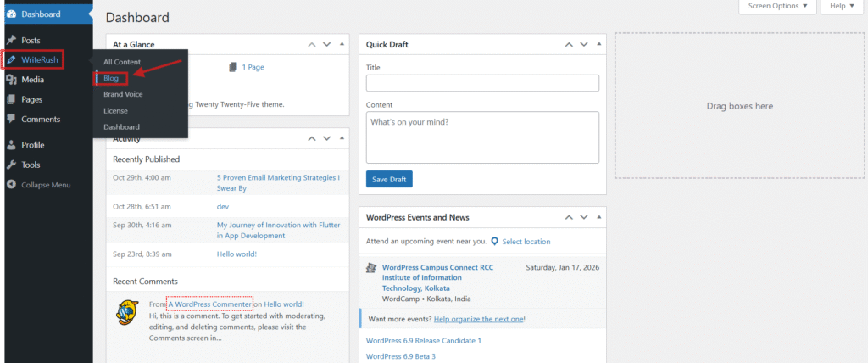Viewport: 868px width, 363px height.
Task: Click the location pin icon near Select location
Action: (x=494, y=242)
